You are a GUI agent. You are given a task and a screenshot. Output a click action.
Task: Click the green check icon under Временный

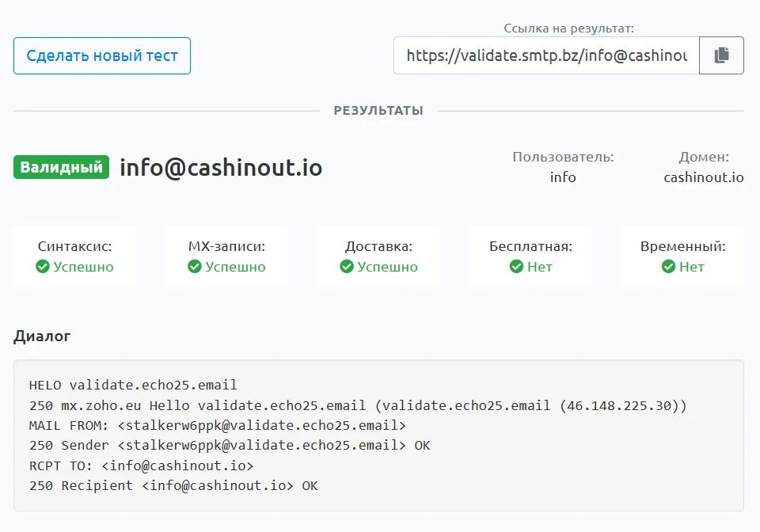[x=668, y=267]
